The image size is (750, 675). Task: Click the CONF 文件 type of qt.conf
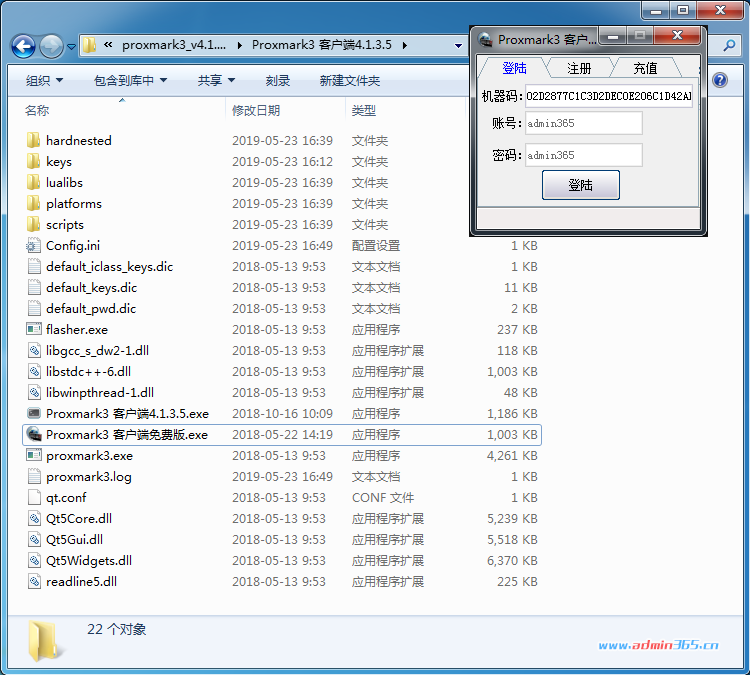[x=383, y=498]
